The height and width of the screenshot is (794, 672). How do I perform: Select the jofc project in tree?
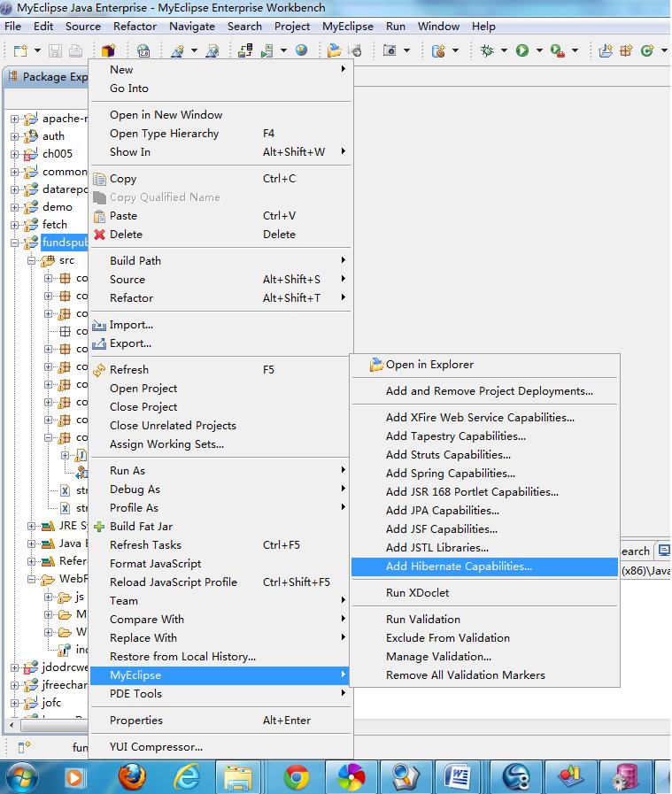pyautogui.click(x=51, y=703)
